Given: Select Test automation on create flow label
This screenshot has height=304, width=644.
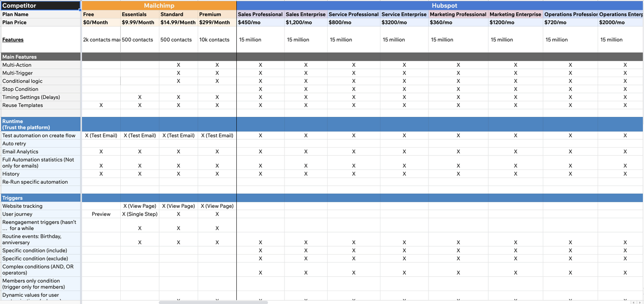Looking at the screenshot, I should click(x=40, y=136).
